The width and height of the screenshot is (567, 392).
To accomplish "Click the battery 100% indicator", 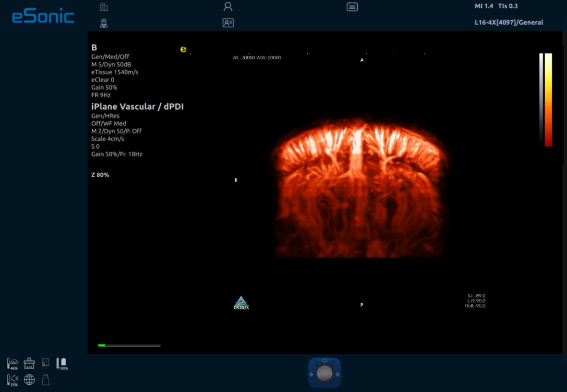I will (x=62, y=363).
